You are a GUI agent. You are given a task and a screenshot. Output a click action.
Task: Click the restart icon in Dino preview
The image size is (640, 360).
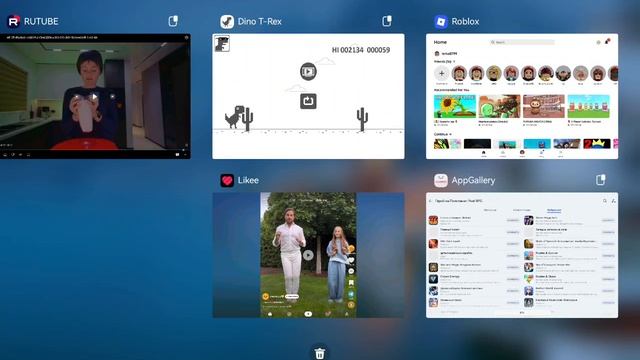pyautogui.click(x=308, y=101)
